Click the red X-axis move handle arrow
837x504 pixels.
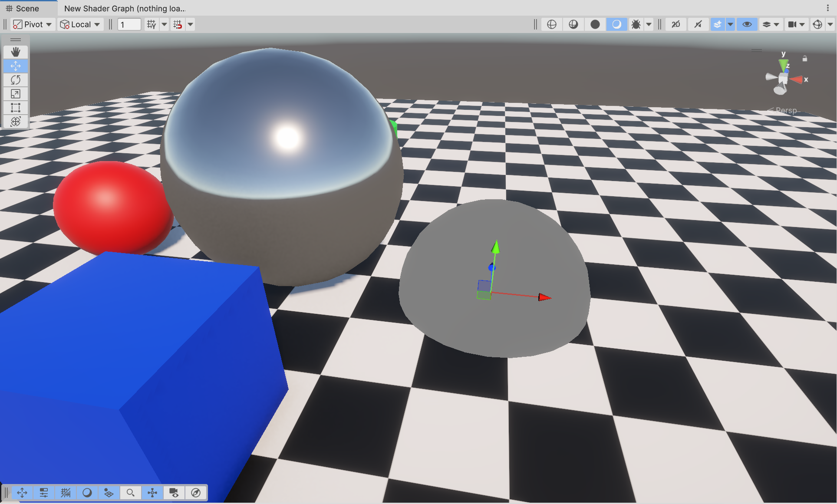click(x=544, y=297)
